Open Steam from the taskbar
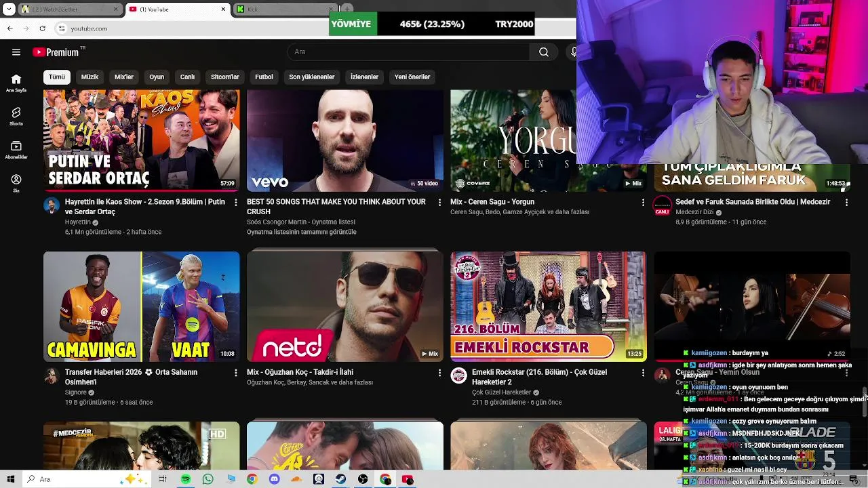This screenshot has height=488, width=868. [340, 479]
